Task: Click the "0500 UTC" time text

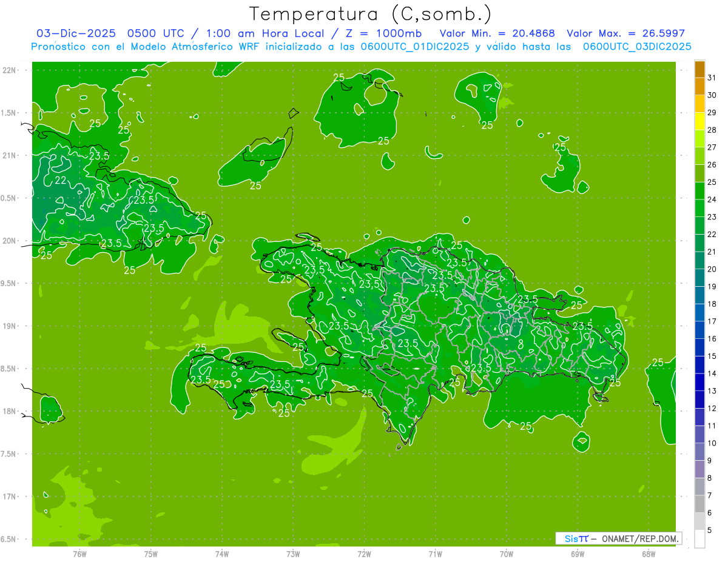Action: [x=157, y=33]
